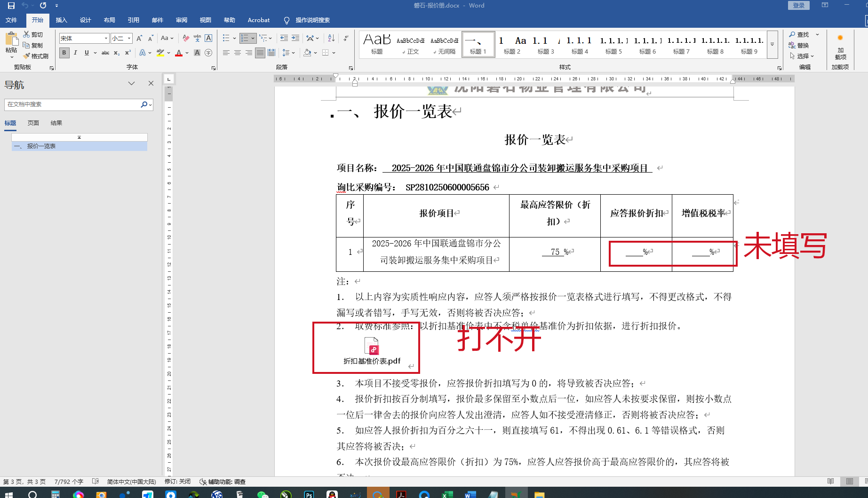Open the Pages (页面) tab in navigation pane
This screenshot has height=498, width=868.
point(33,123)
